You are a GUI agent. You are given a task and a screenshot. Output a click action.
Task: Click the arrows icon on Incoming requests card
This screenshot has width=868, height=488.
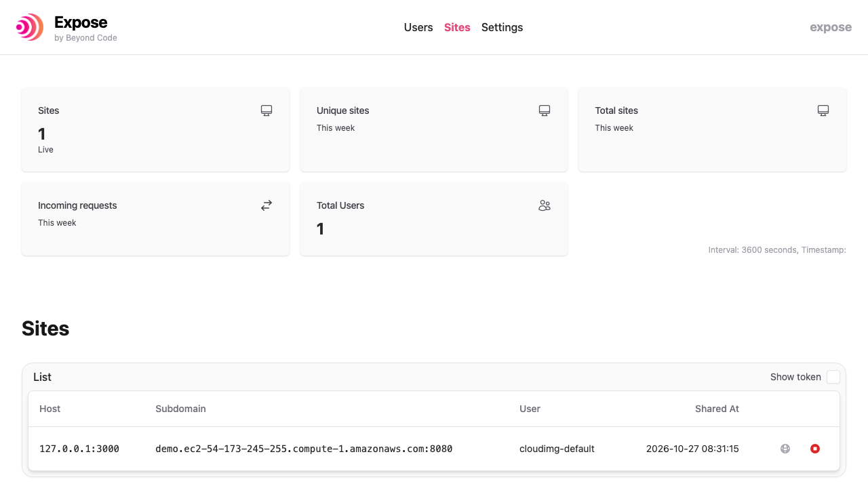(x=267, y=205)
